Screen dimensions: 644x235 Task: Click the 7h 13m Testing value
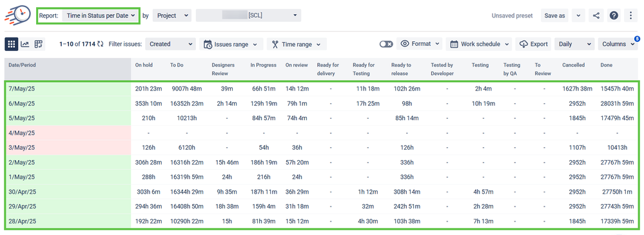coord(483,221)
